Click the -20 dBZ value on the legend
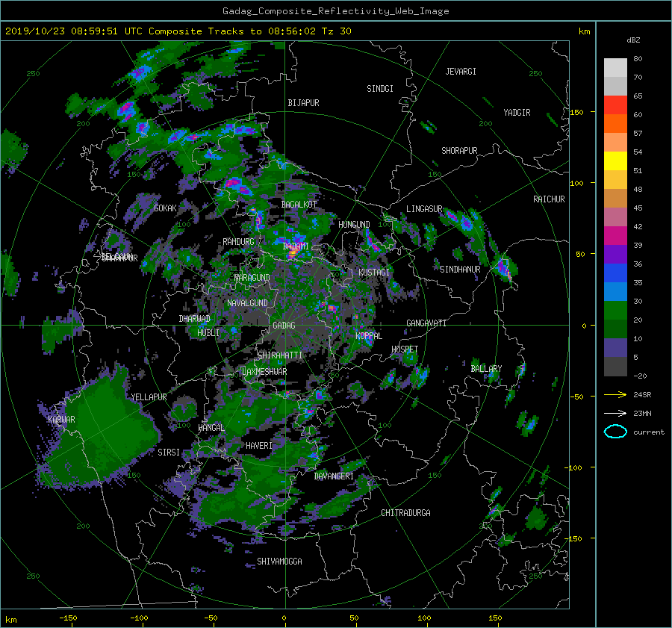Image resolution: width=672 pixels, height=628 pixels. 639,376
